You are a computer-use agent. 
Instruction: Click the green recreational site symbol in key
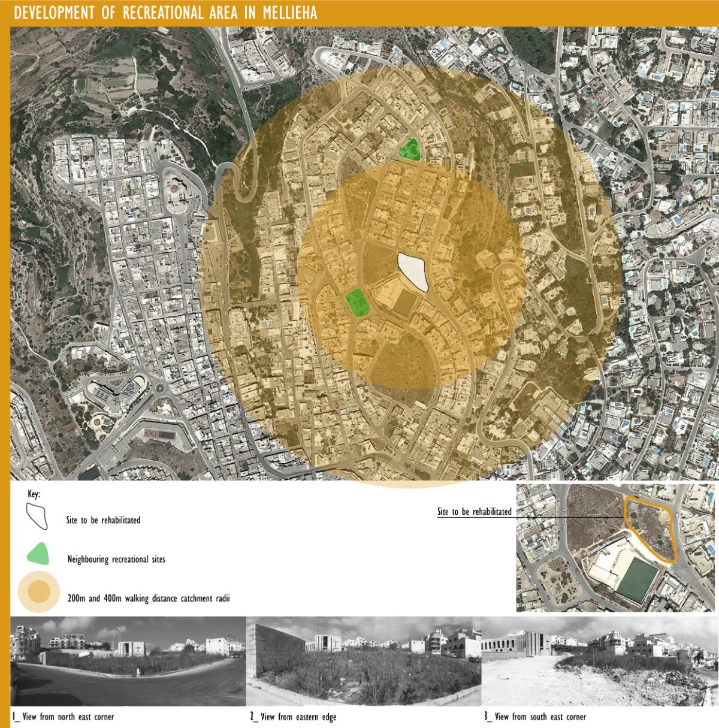click(38, 554)
